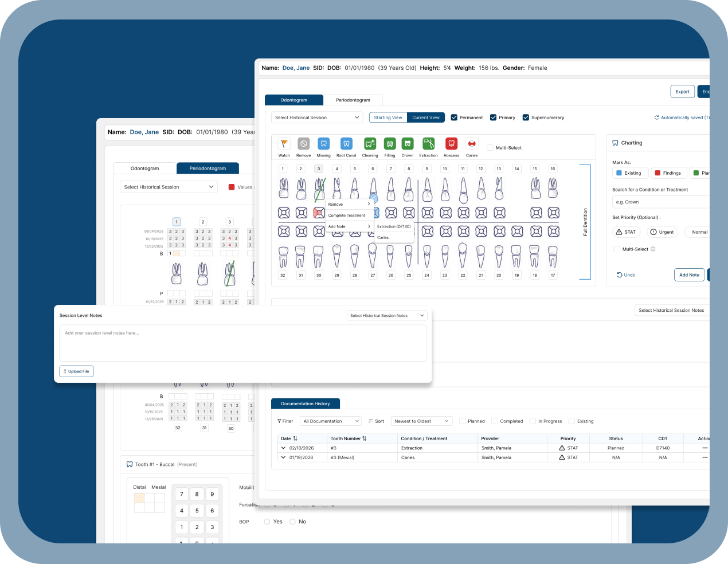This screenshot has height=564, width=728.
Task: Select the Missing tooth tool icon
Action: [x=323, y=143]
